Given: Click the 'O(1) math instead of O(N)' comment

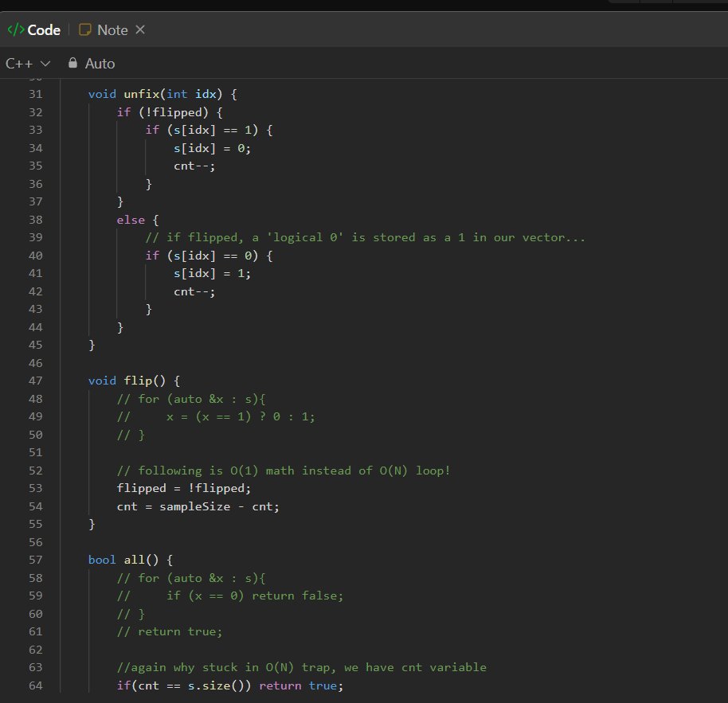Looking at the screenshot, I should click(x=284, y=471).
